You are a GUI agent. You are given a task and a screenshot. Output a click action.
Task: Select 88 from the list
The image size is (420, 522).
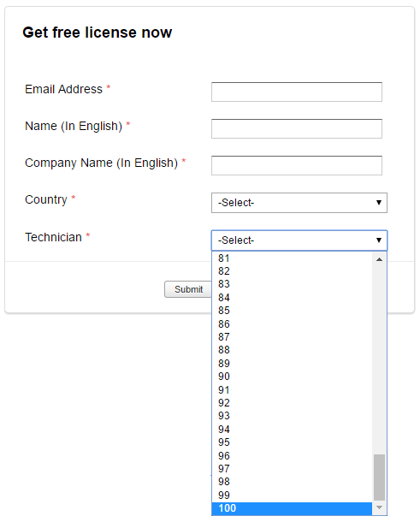(x=292, y=349)
